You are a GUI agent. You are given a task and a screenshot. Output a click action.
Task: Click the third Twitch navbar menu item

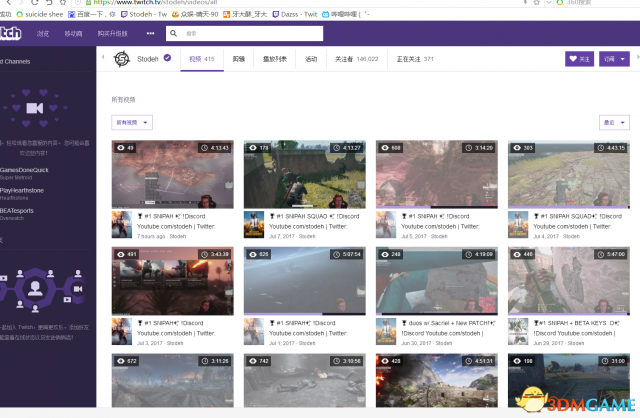pos(113,33)
